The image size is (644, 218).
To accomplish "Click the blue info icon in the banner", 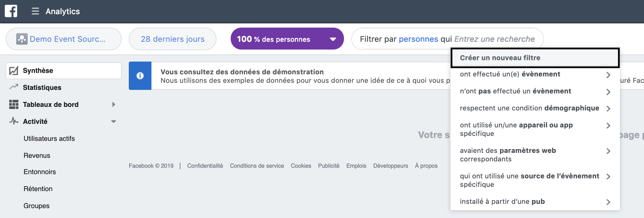I will click(140, 76).
